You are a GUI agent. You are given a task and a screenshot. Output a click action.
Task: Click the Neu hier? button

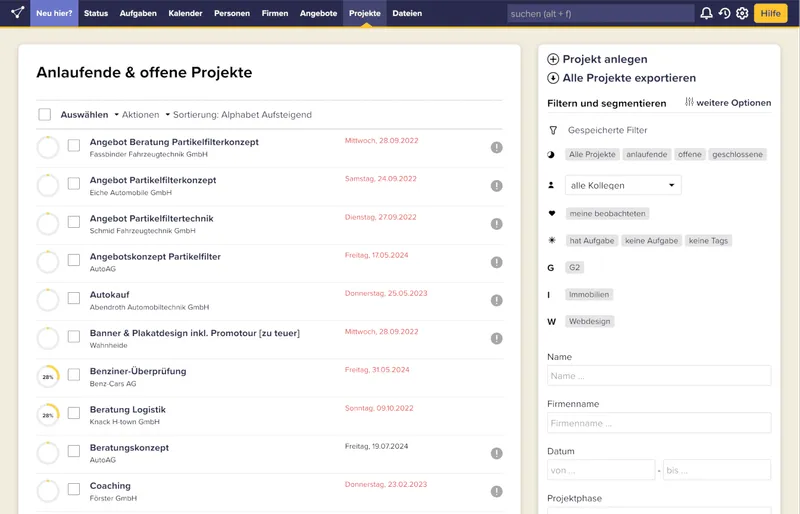[x=54, y=13]
